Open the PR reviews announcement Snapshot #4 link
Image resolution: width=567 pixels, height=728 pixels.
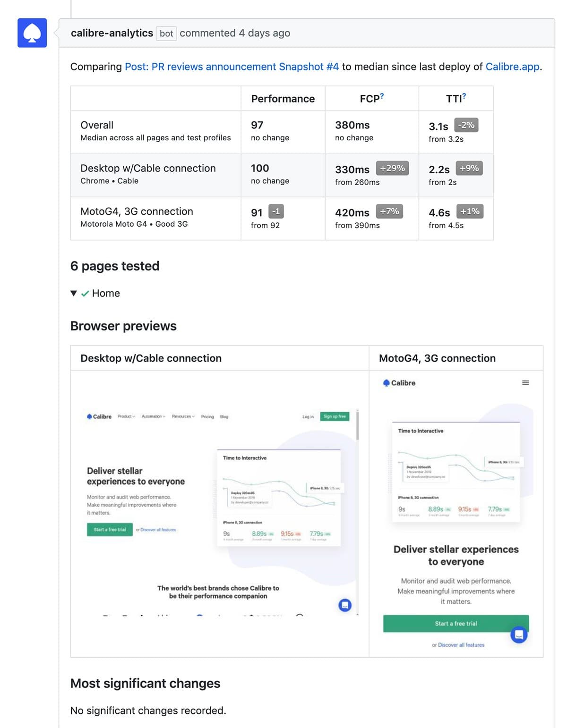[231, 67]
